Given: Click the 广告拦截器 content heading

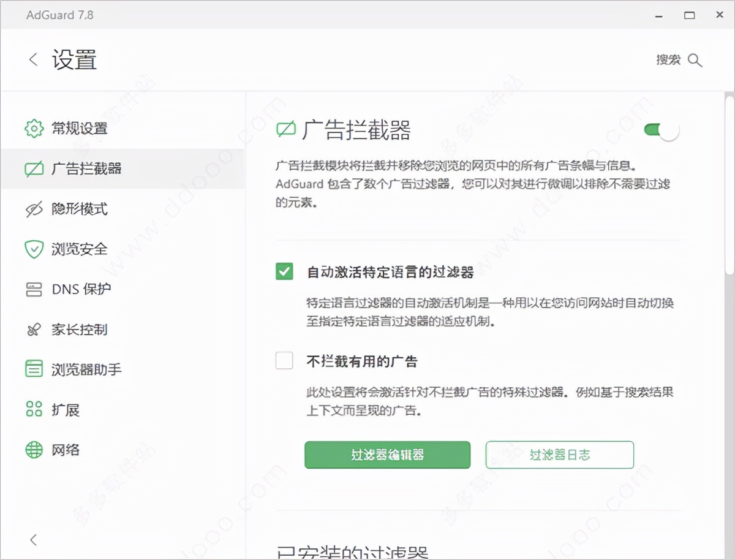Looking at the screenshot, I should 356,130.
